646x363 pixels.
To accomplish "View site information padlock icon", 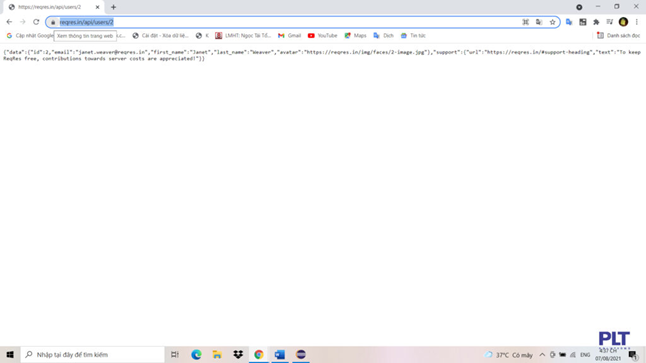I will click(x=53, y=22).
